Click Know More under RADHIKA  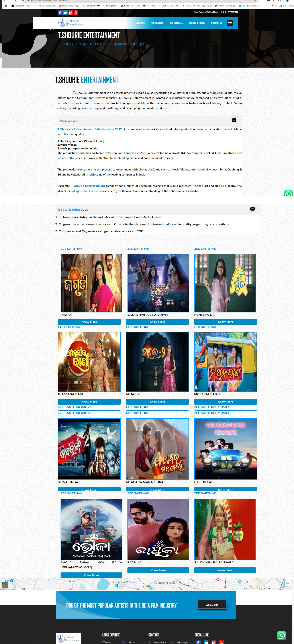[158, 570]
